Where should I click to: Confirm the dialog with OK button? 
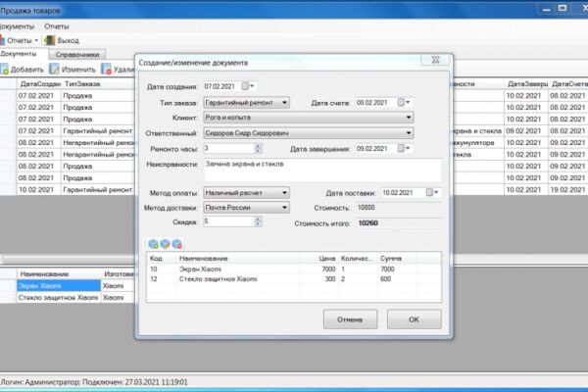(x=414, y=319)
